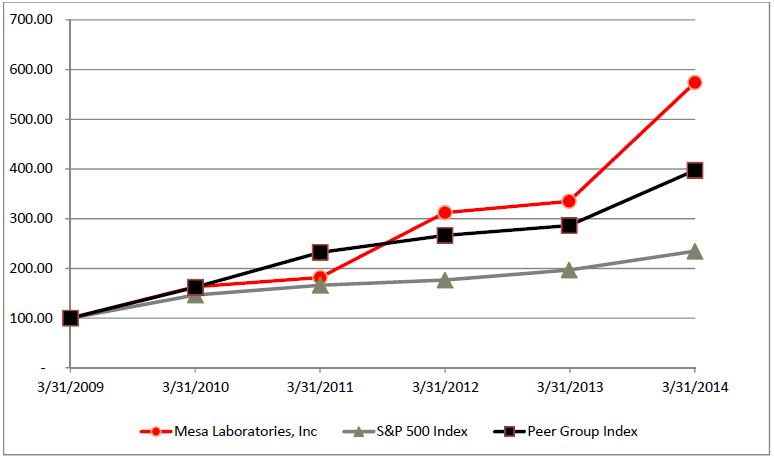This screenshot has height=459, width=774.
Task: Click Mesa Laboratories red circle at 3/31/2014
Action: 695,82
